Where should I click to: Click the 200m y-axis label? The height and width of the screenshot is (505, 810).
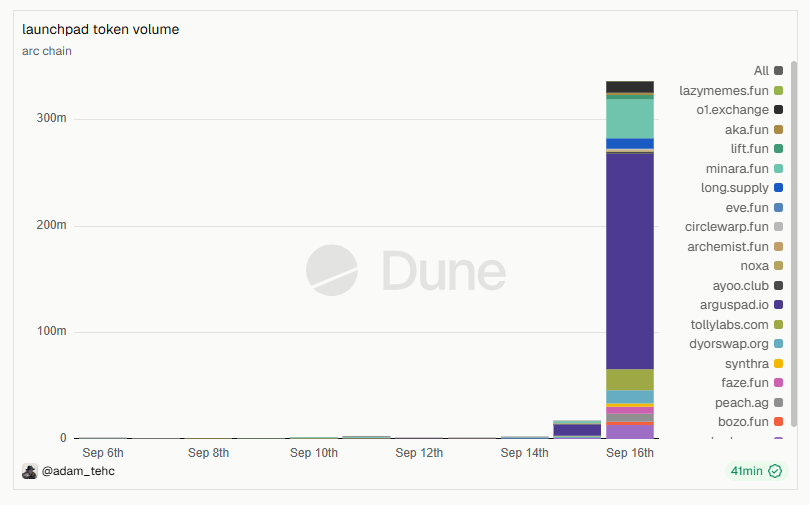tap(51, 225)
